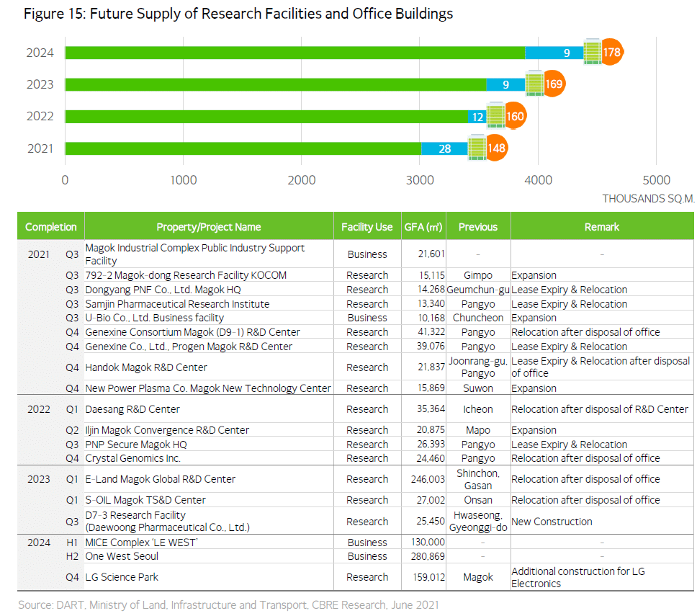This screenshot has height=616, width=697.
Task: Click the blue segment labeled 12
Action: (477, 117)
